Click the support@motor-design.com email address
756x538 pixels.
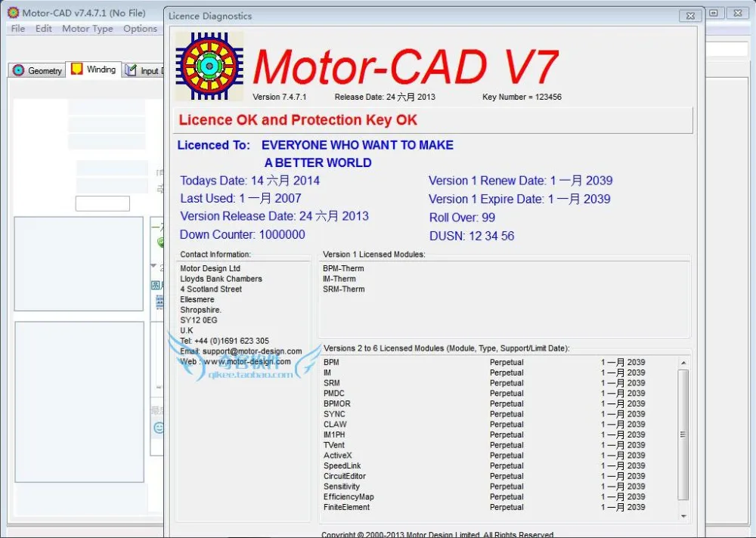pyautogui.click(x=252, y=351)
